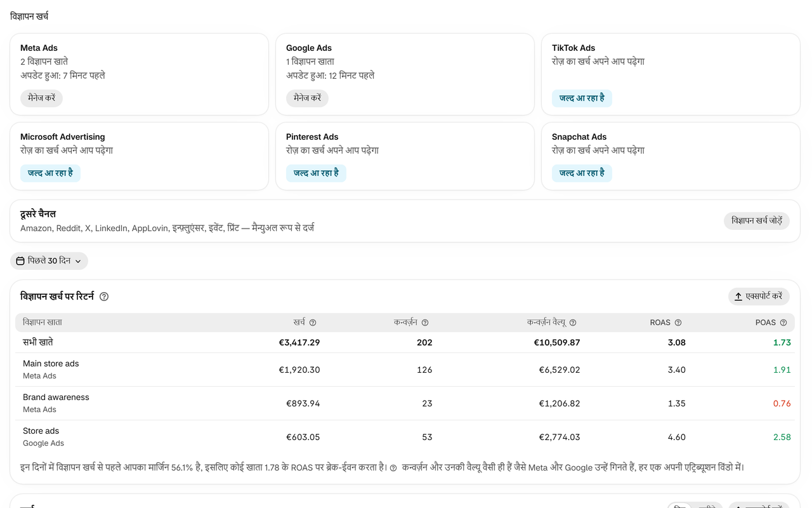Click help icon next to विज्ञापन खर्च पर रिटर्न
The height and width of the screenshot is (508, 812).
[104, 297]
